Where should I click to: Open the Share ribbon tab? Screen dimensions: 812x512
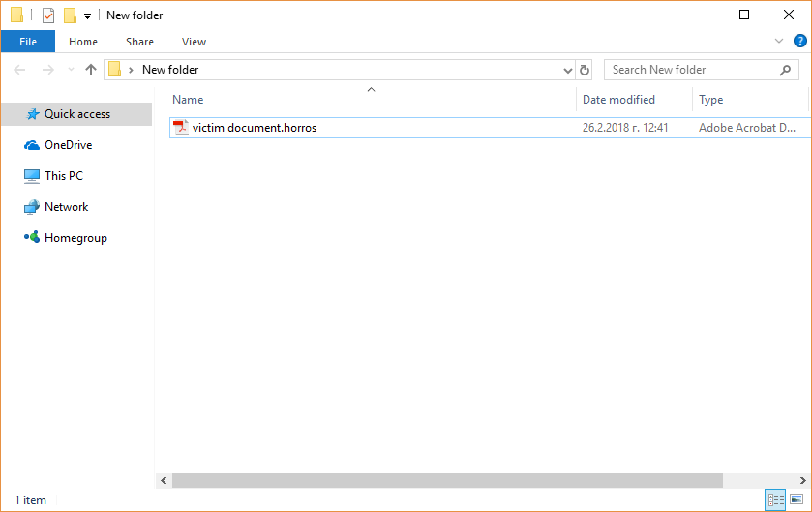139,42
